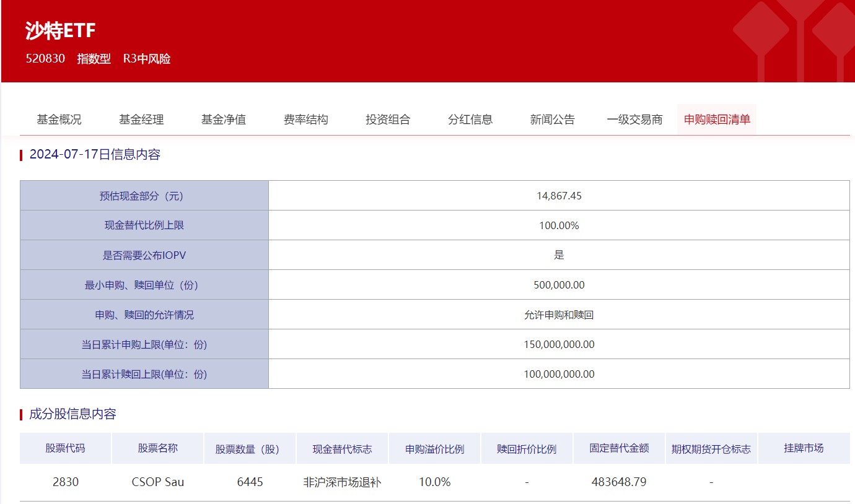Screen dimensions: 855x504
Task: Click 最小申购、赎回单位（份） label
Action: pos(144,285)
